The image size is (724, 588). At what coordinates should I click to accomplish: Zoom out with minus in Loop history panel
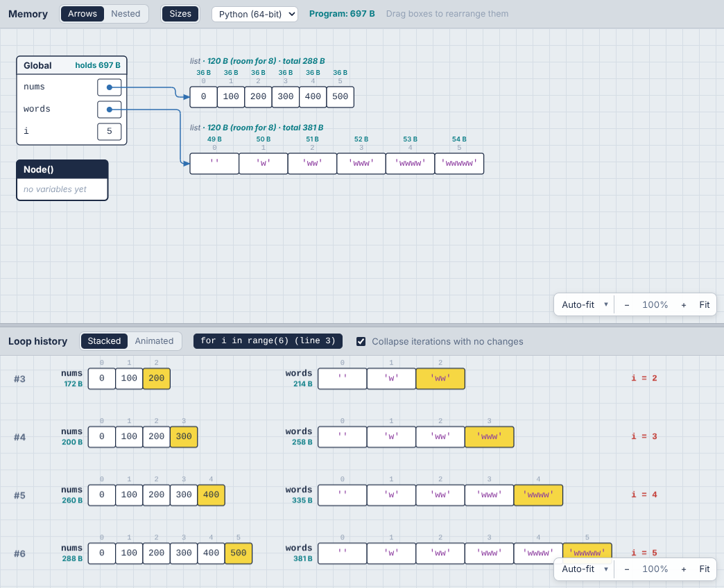[627, 569]
